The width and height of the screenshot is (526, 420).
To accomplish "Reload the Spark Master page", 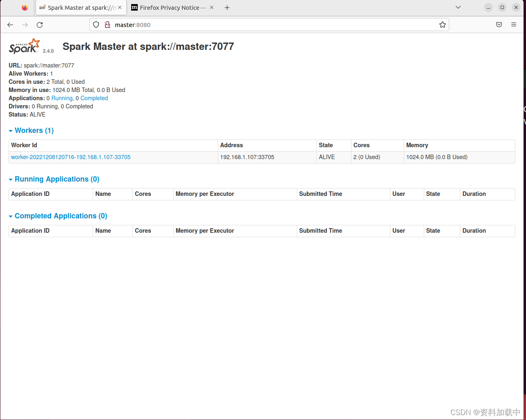I will coord(40,25).
